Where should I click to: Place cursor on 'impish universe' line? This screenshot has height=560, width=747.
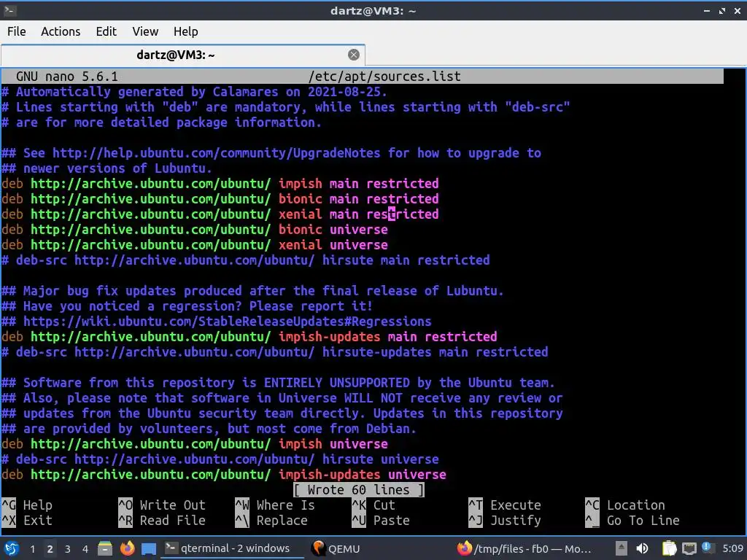(x=194, y=443)
